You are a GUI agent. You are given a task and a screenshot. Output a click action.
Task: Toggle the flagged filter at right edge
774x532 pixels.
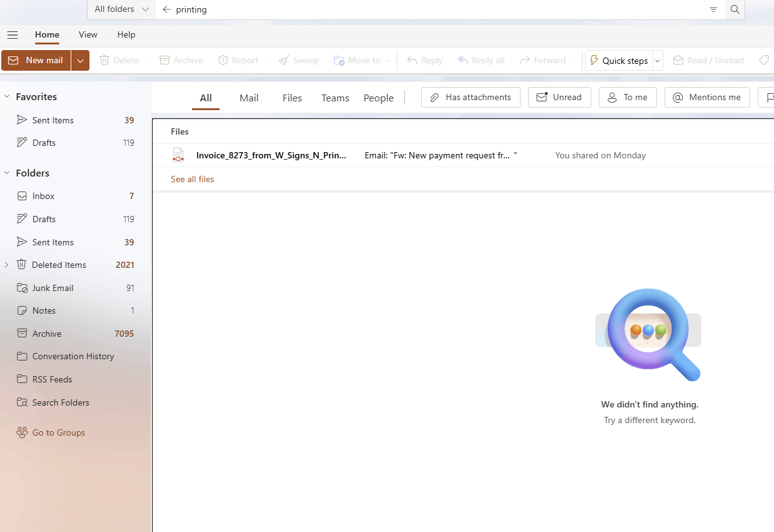click(x=766, y=97)
